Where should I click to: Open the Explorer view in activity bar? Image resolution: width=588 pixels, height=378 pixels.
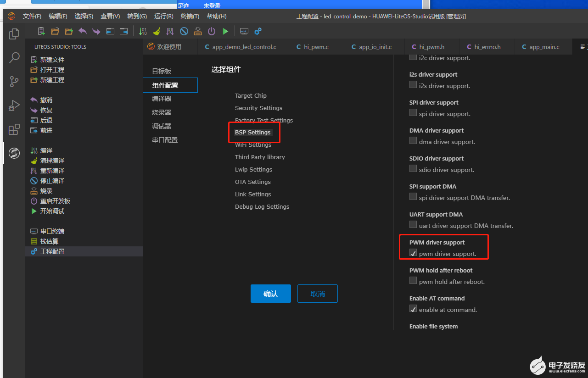pos(14,33)
